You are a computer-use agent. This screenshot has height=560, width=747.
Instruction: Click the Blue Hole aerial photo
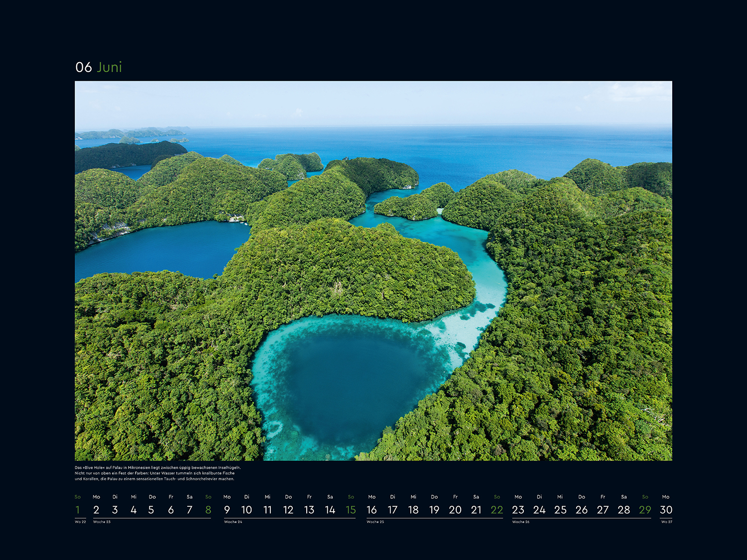tap(373, 270)
